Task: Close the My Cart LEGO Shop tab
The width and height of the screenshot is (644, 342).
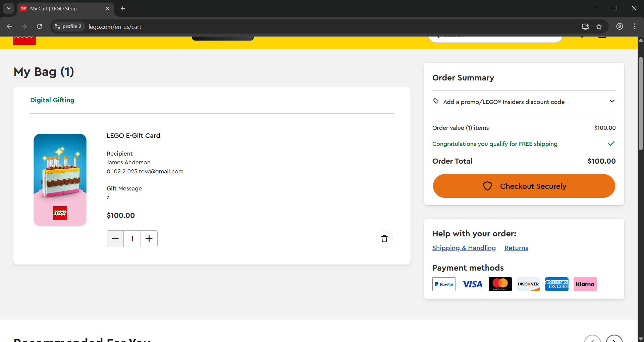Action: [x=107, y=8]
